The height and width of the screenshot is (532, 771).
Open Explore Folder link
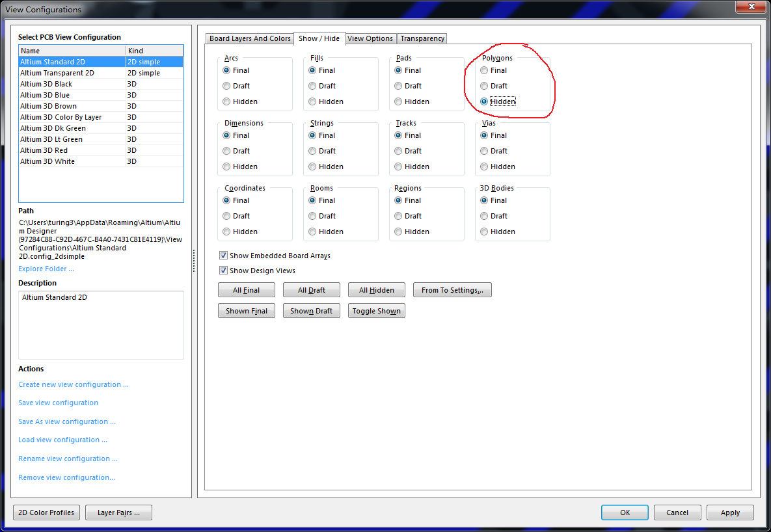(x=46, y=269)
